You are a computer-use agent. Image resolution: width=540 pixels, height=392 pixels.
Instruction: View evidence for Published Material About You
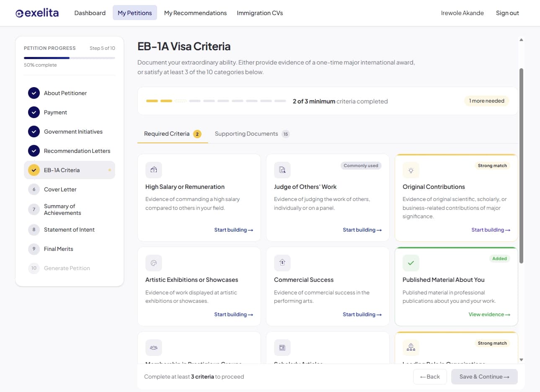point(489,314)
